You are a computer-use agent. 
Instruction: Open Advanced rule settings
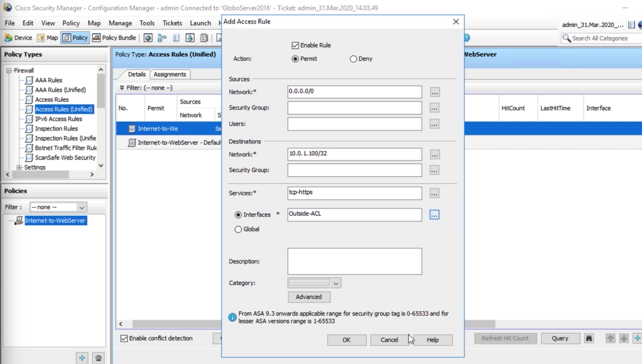click(309, 297)
